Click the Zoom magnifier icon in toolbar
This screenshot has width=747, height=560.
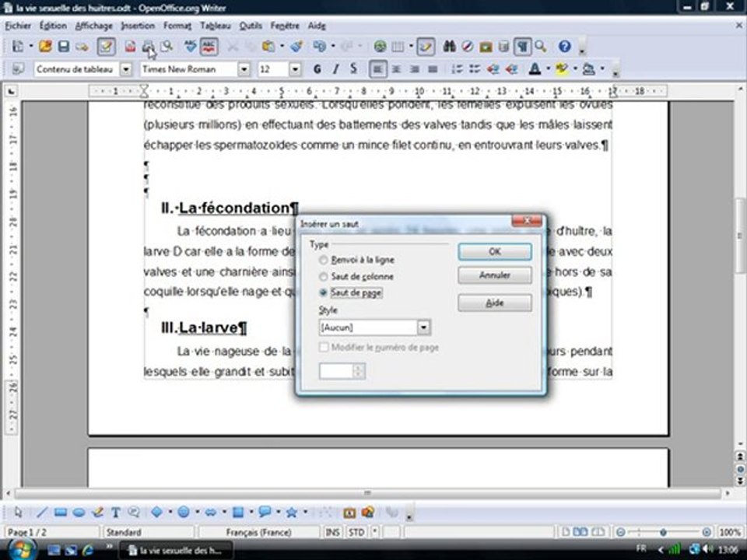click(x=540, y=46)
